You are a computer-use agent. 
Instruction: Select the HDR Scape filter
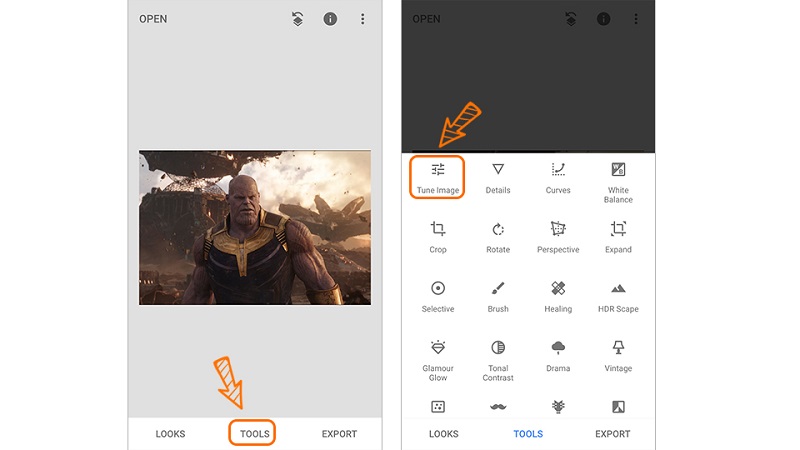(618, 296)
